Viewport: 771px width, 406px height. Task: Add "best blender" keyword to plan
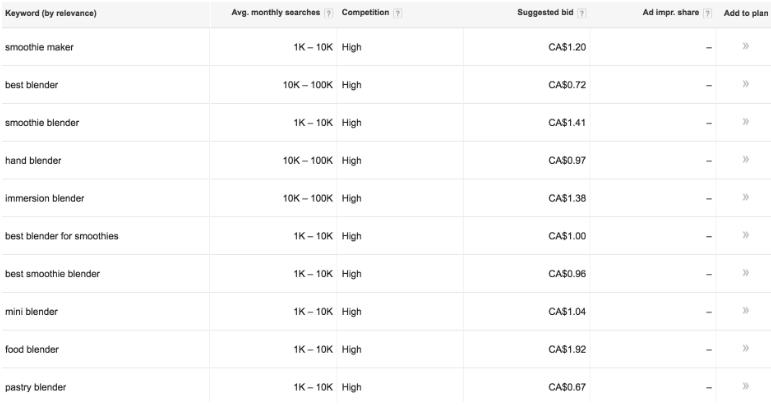(x=746, y=85)
